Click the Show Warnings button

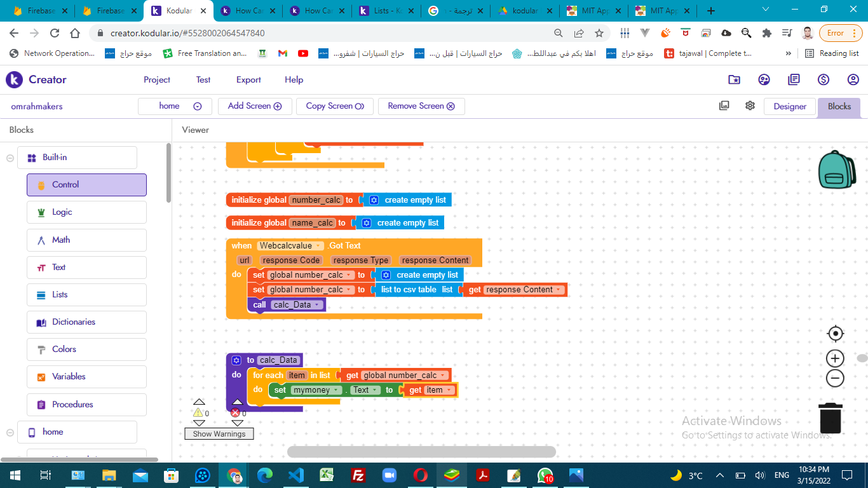[x=219, y=434]
